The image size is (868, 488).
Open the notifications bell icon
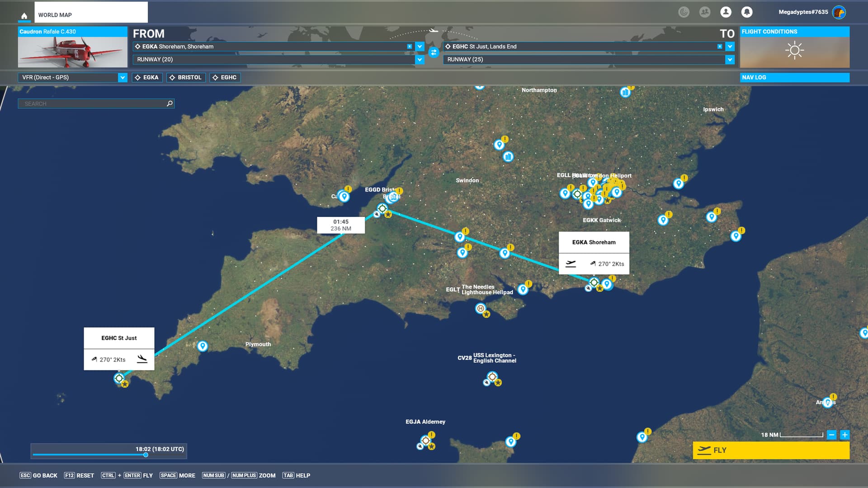747,12
